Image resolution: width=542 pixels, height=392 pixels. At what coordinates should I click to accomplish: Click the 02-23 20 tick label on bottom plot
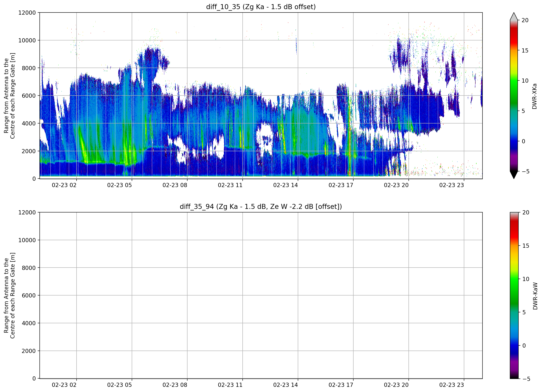coord(396,385)
